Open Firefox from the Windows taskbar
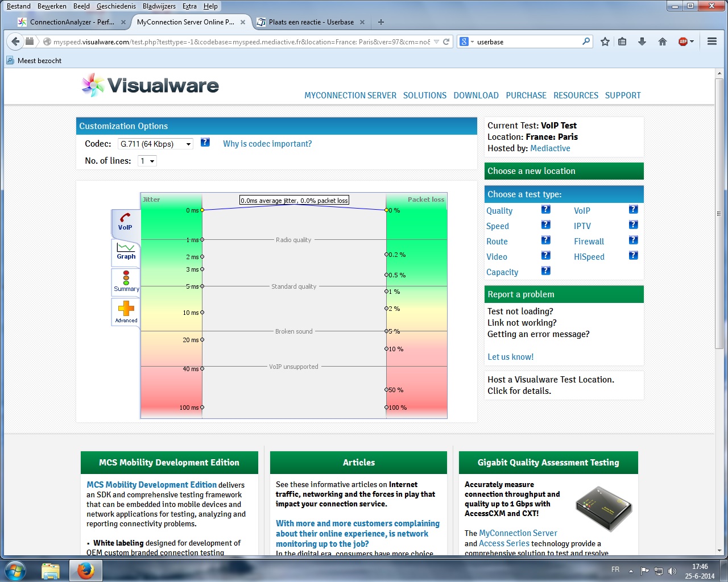This screenshot has width=728, height=582. 86,570
